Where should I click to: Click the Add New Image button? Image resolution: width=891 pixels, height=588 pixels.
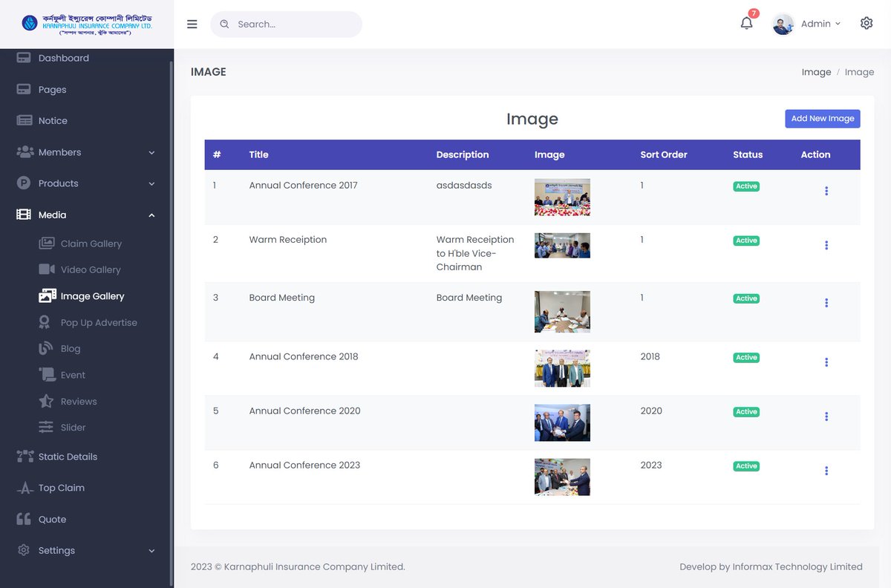[823, 118]
